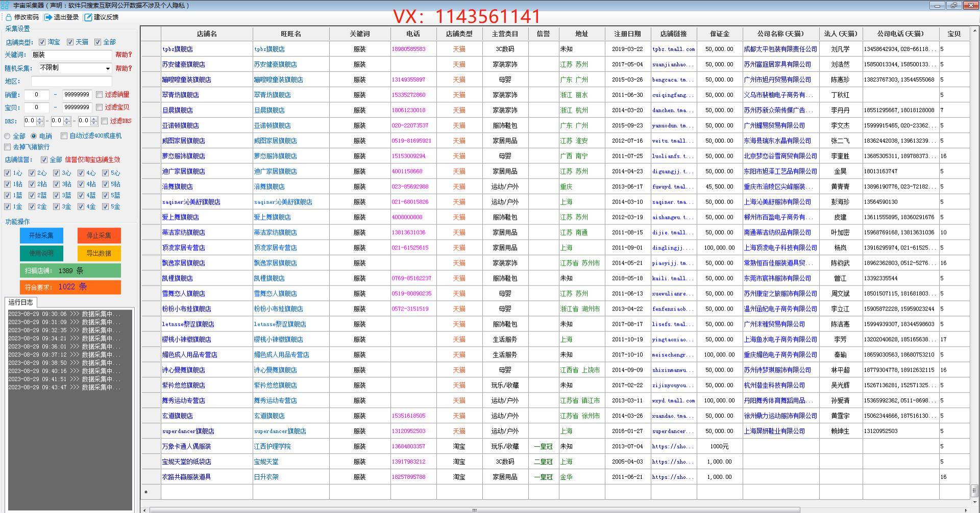Viewport: 980px width, 513px height.
Task: Enable the 过滤宝贝 checkbox
Action: (100, 108)
